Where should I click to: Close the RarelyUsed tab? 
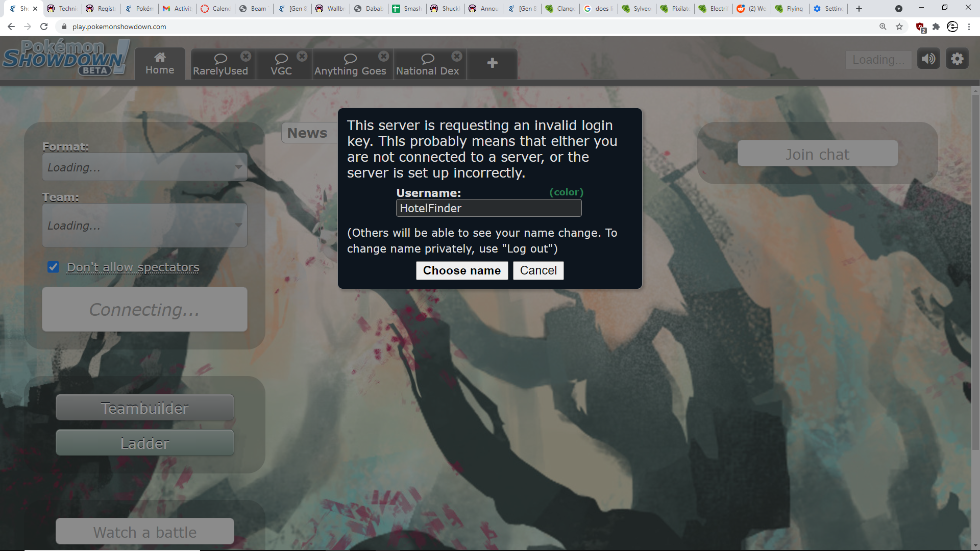[x=246, y=55]
